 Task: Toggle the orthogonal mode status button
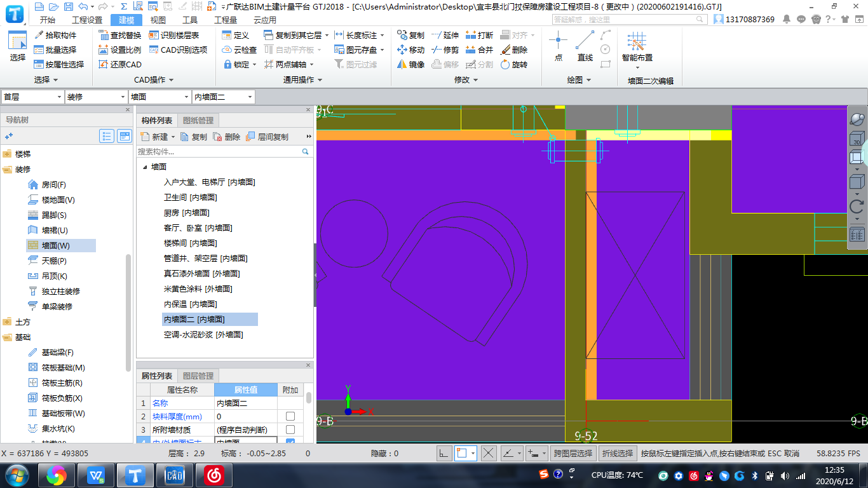coord(444,453)
